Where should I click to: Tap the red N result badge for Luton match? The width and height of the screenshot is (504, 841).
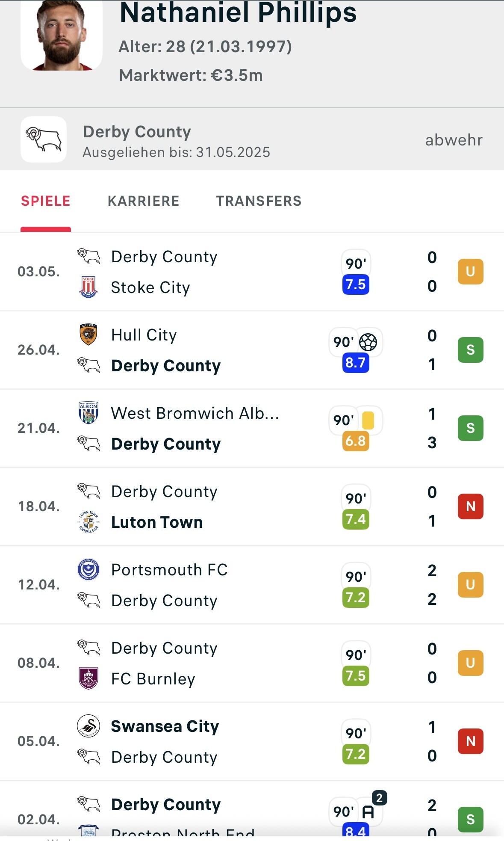tap(471, 506)
